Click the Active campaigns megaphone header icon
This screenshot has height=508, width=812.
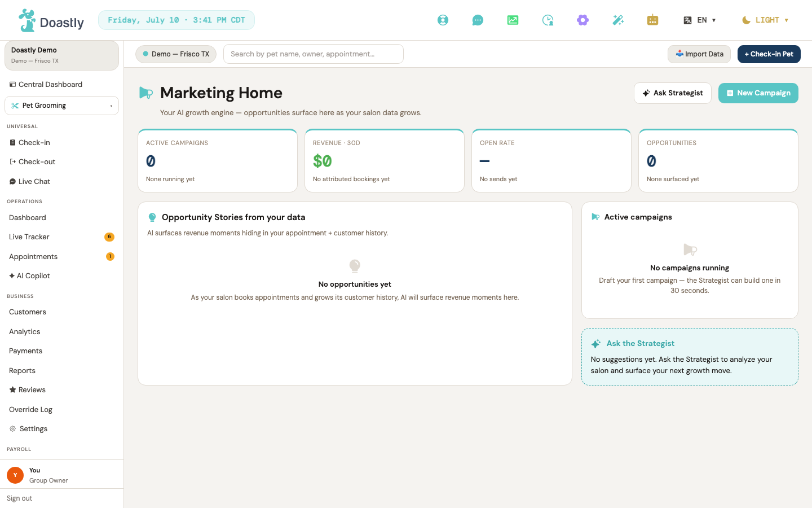[595, 217]
